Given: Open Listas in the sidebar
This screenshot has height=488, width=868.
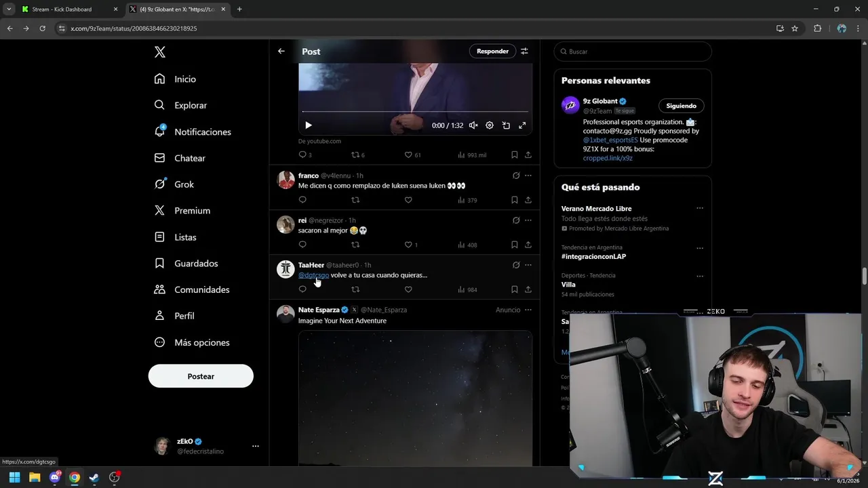Looking at the screenshot, I should [x=175, y=237].
